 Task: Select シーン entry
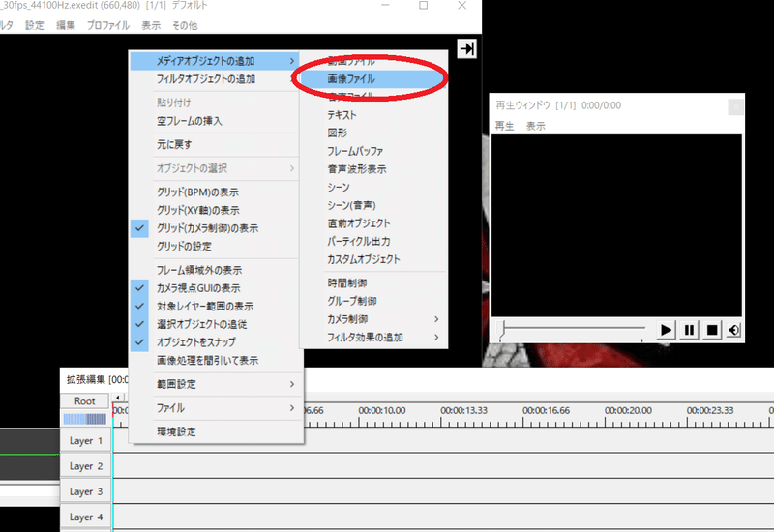[373, 187]
